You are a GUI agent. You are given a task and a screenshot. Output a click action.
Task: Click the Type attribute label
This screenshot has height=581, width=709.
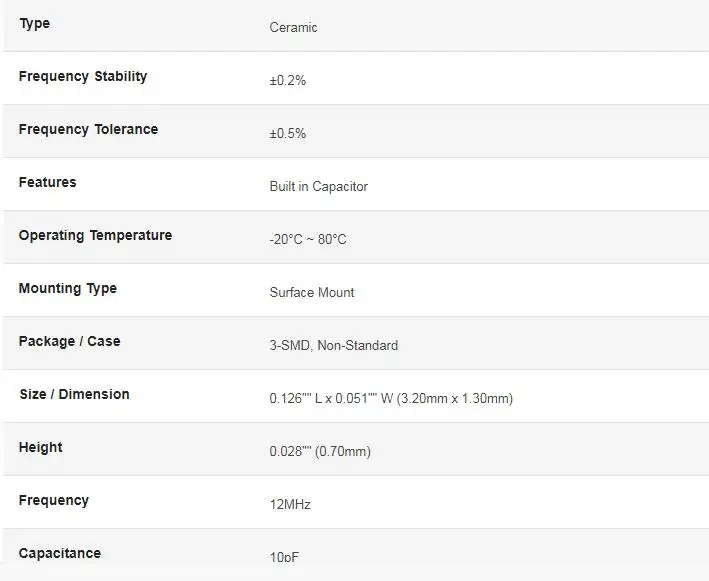[x=34, y=24]
